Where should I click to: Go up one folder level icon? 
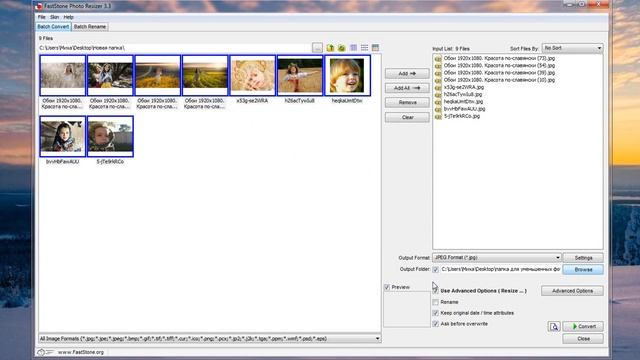point(330,48)
